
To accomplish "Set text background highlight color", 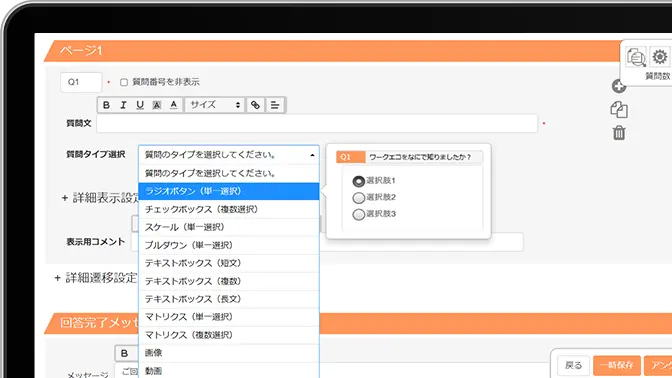I will point(157,105).
